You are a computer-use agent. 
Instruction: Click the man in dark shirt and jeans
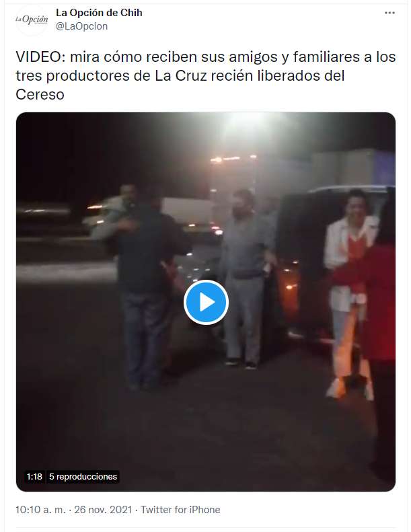click(x=146, y=289)
